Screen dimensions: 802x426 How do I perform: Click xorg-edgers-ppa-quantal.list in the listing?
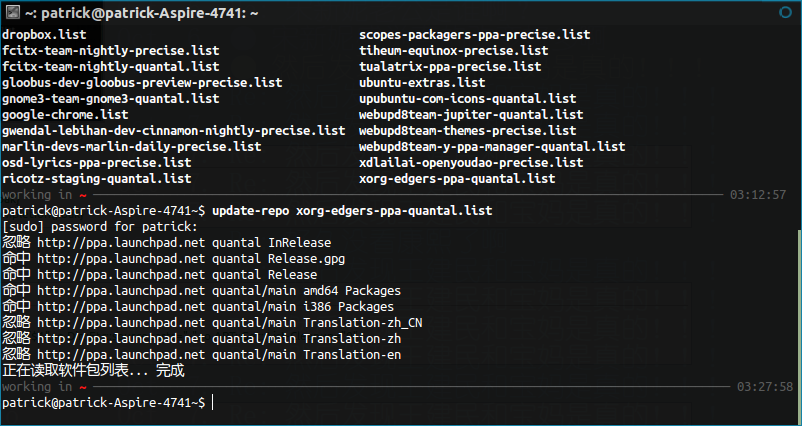click(457, 178)
